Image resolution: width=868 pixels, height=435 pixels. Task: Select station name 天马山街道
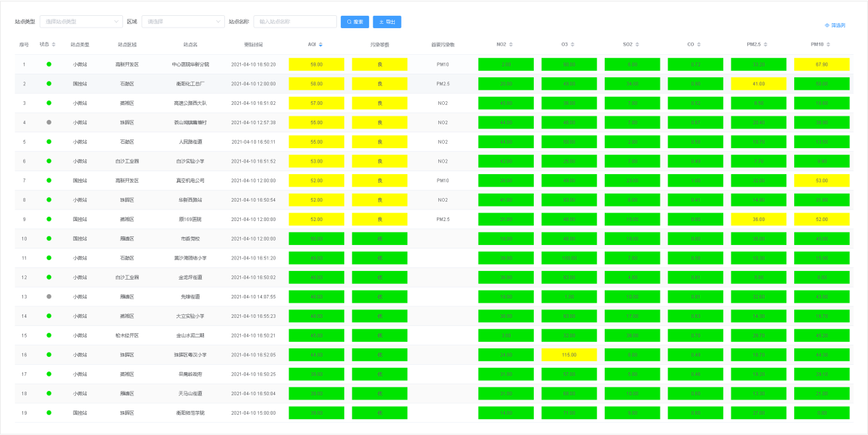tap(190, 393)
